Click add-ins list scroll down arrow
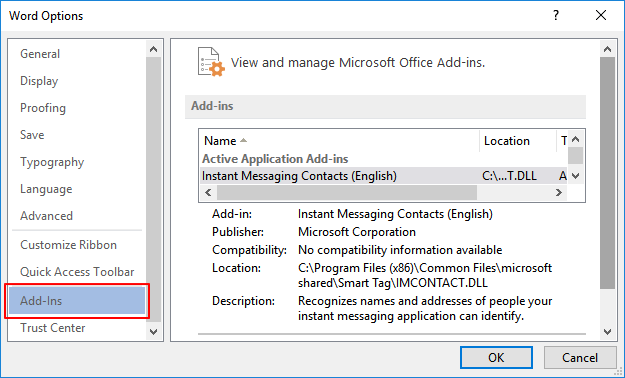Viewport: 625px width, 378px height. [x=576, y=175]
